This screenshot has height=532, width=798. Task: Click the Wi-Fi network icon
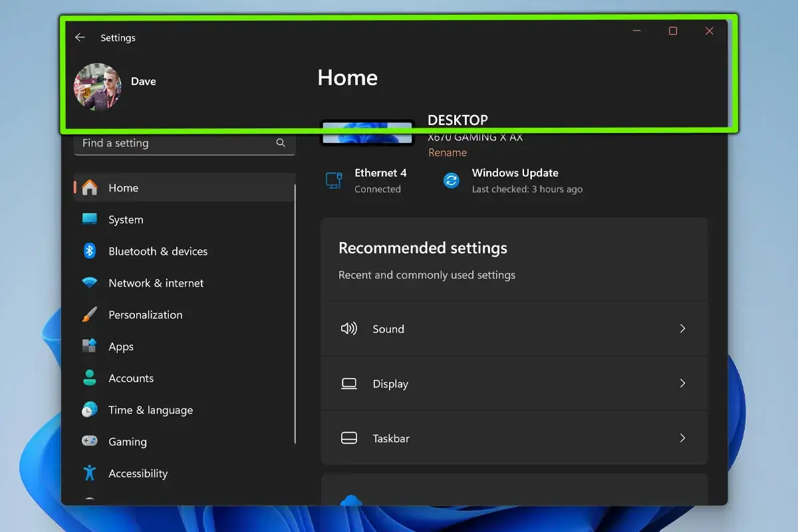pyautogui.click(x=90, y=283)
